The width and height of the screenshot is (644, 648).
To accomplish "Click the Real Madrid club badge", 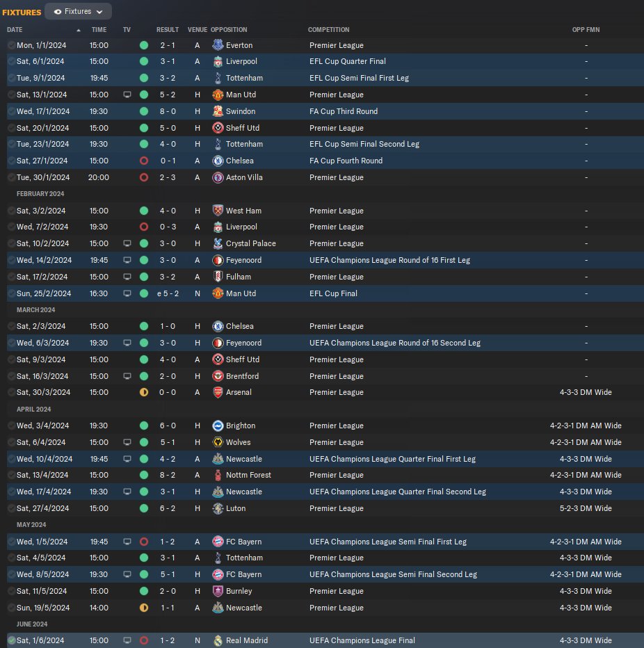I will coord(218,640).
